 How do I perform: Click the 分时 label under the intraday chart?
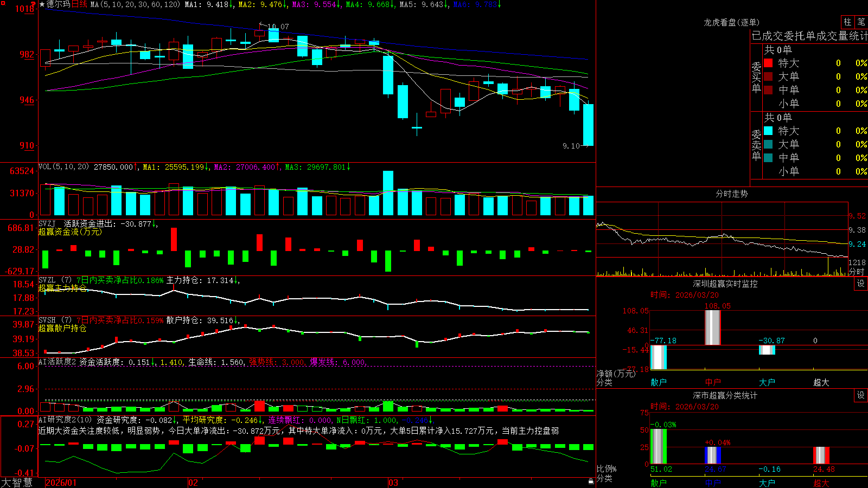coord(857,272)
